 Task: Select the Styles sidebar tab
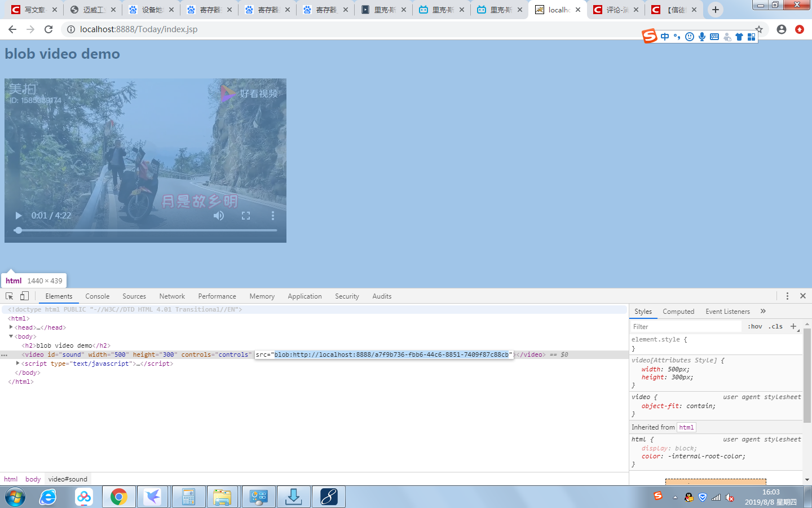[x=643, y=312]
